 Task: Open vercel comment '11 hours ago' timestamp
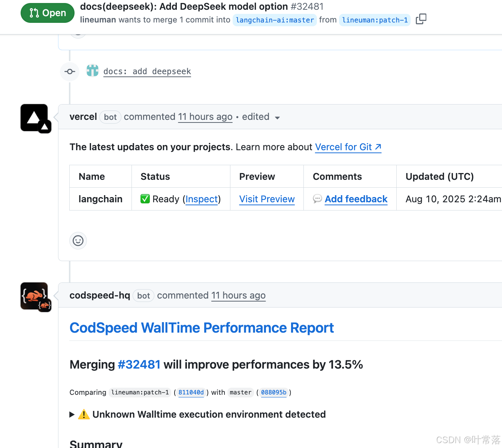click(x=205, y=117)
